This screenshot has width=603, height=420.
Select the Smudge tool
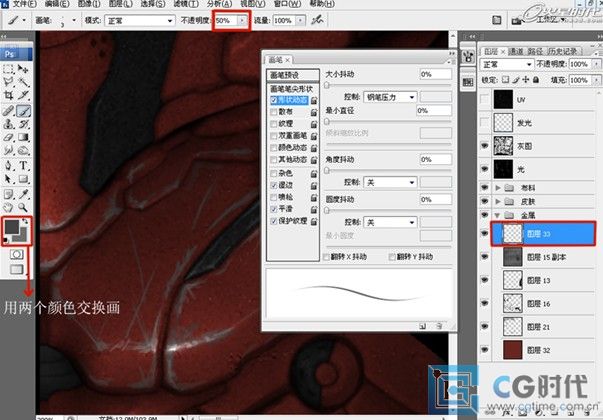point(8,150)
